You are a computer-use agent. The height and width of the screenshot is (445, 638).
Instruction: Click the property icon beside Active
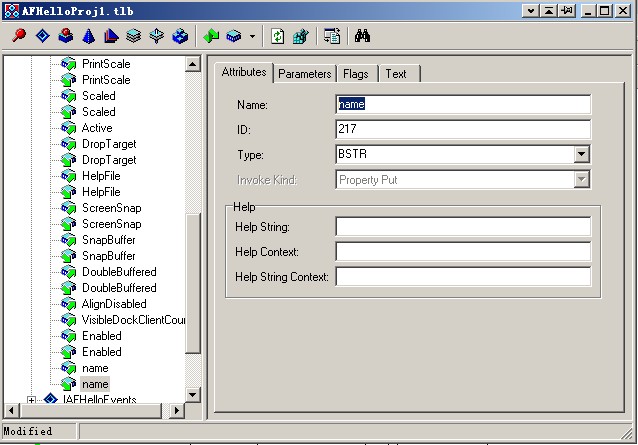(68, 128)
